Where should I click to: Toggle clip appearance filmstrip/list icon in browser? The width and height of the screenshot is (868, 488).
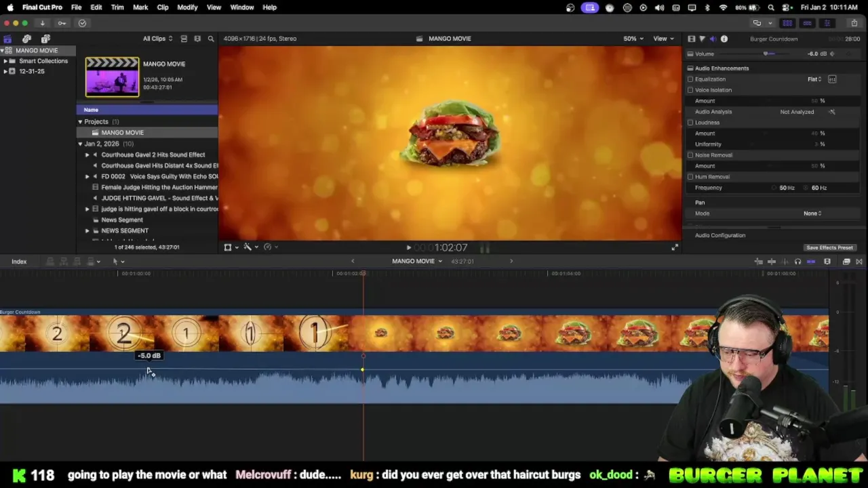pyautogui.click(x=184, y=39)
